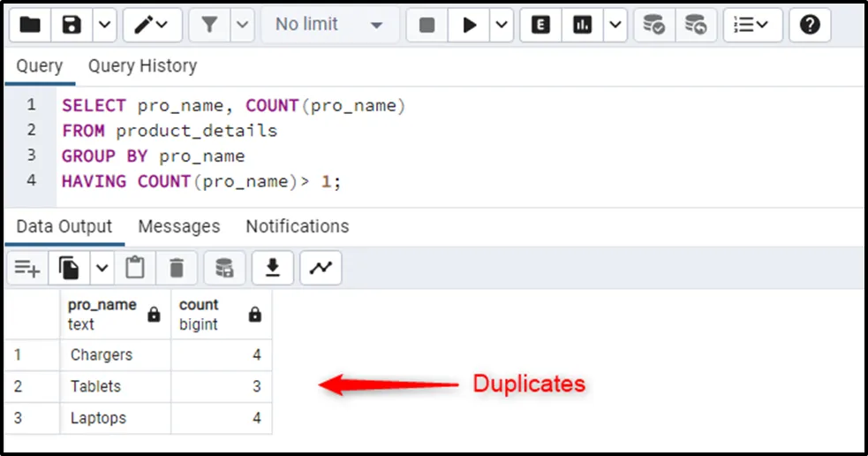The height and width of the screenshot is (456, 868).
Task: Select the Chargers cell in pro_name column
Action: coord(102,355)
